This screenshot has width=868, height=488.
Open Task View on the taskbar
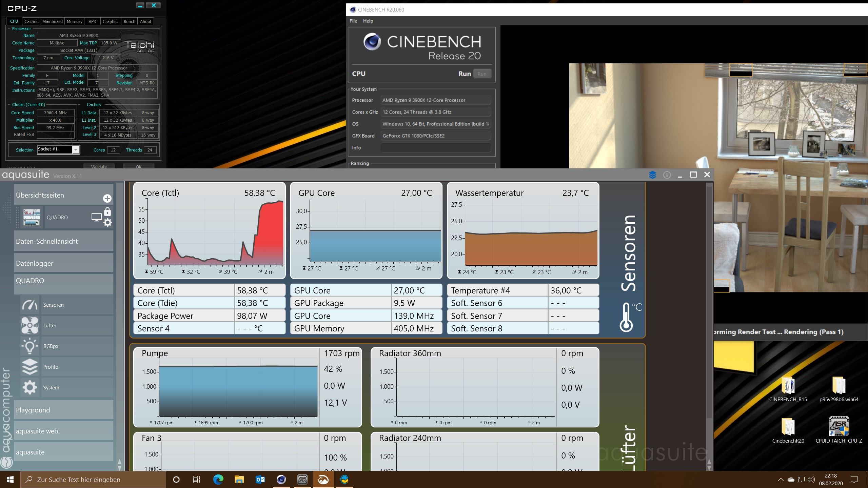pos(197,480)
